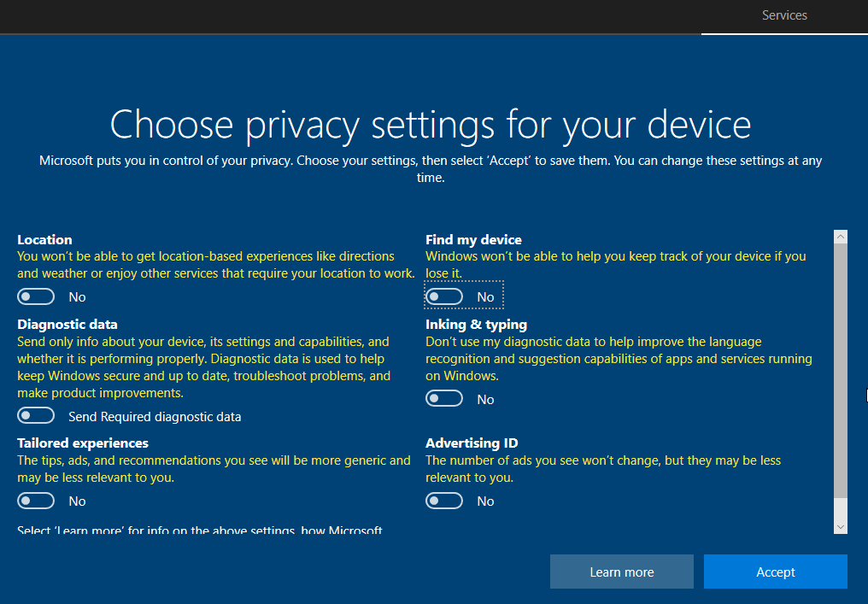Click the Learn more button
The height and width of the screenshot is (604, 868).
coord(622,572)
